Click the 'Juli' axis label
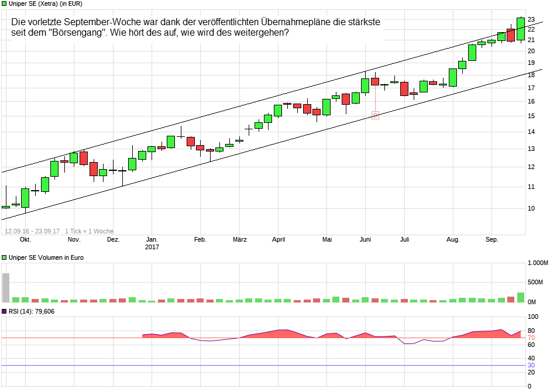The height and width of the screenshot is (392, 550). pyautogui.click(x=404, y=239)
